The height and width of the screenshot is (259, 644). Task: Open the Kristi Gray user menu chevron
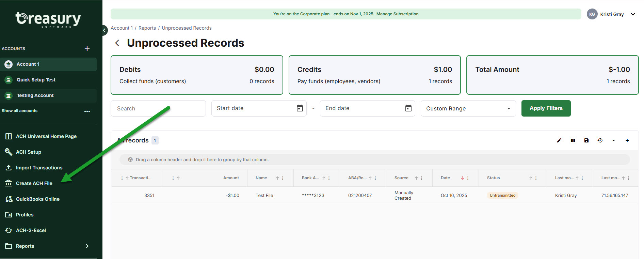tap(633, 14)
